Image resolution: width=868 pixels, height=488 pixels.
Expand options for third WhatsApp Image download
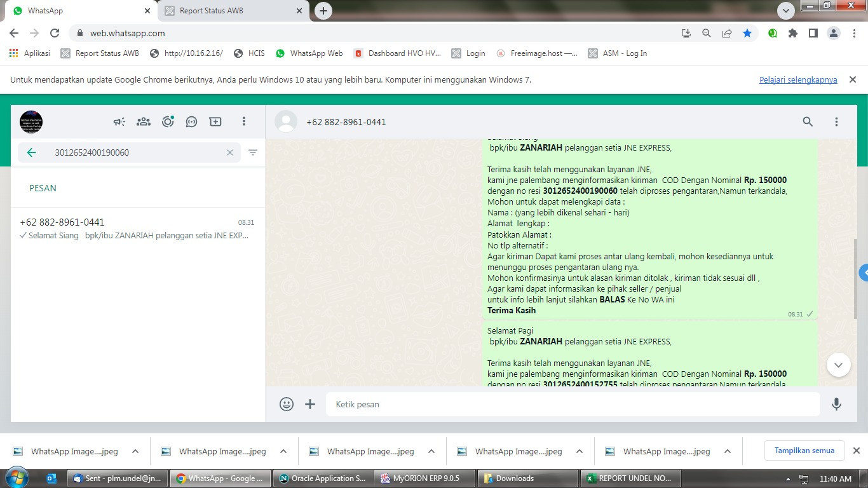coord(431,451)
